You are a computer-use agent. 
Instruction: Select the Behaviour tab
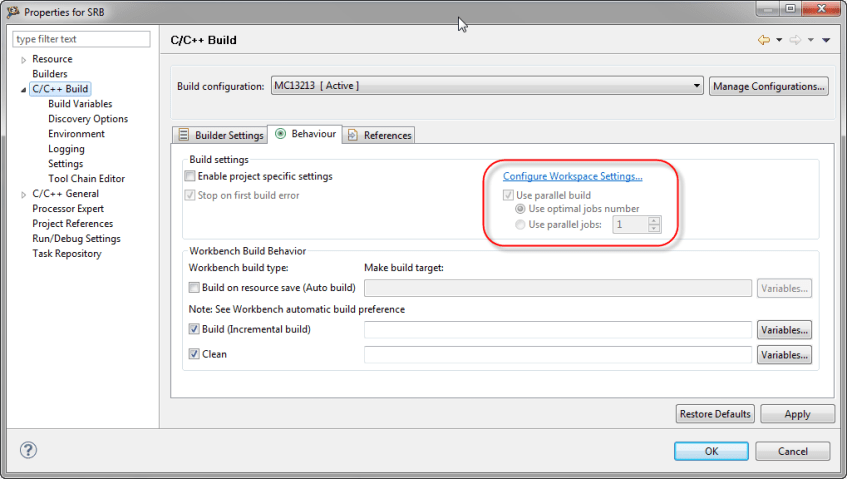coord(305,134)
